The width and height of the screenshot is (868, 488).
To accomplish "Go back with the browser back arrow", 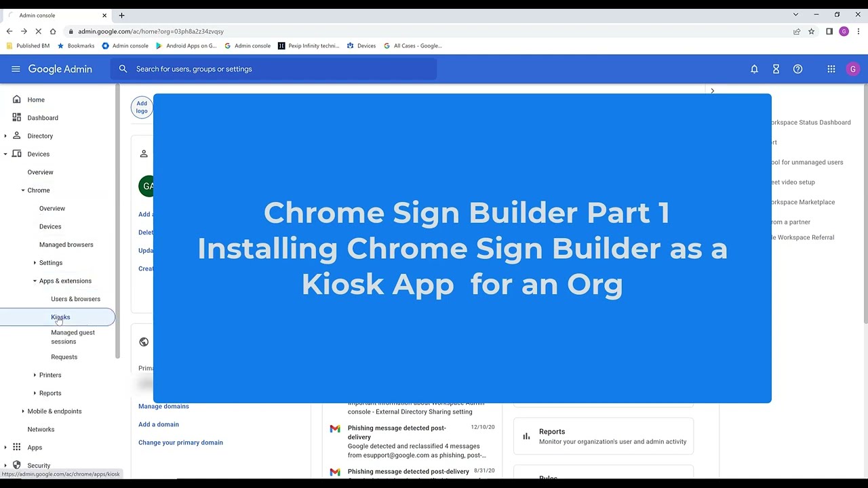I will [9, 31].
